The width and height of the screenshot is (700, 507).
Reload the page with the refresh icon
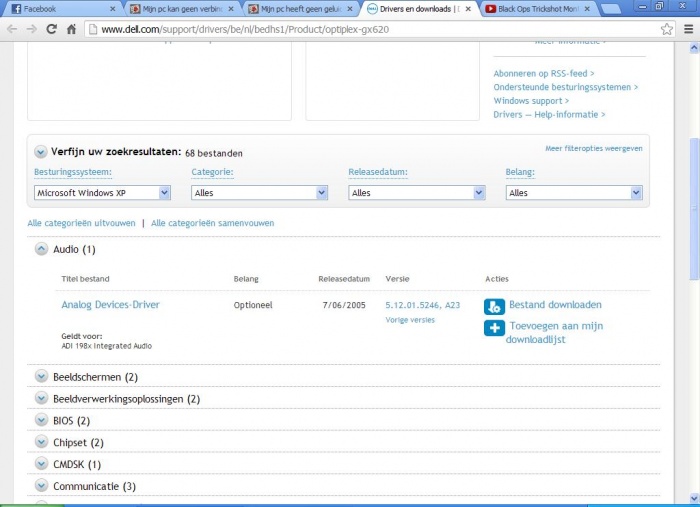[51, 29]
